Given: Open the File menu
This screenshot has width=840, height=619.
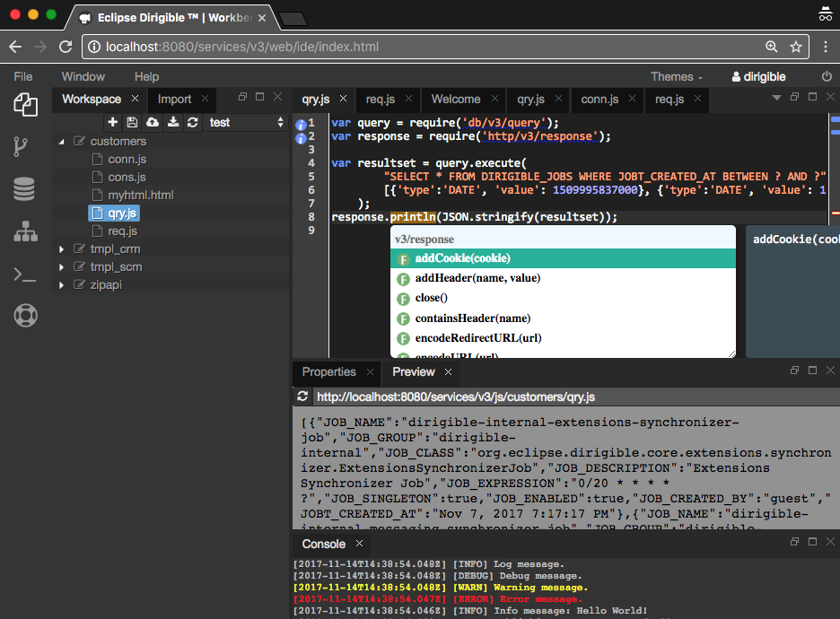Looking at the screenshot, I should 23,76.
